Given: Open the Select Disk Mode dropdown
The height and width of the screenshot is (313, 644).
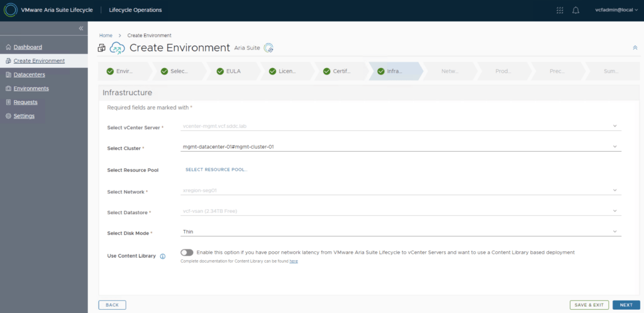Looking at the screenshot, I should tap(401, 232).
